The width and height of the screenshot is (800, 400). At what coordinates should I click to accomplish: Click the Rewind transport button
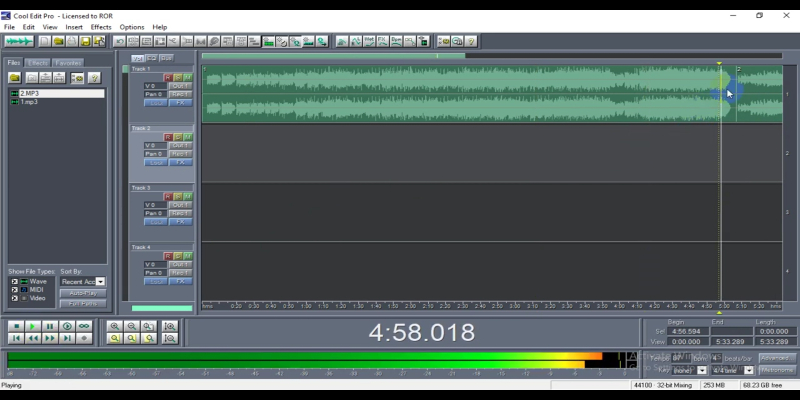pos(32,339)
